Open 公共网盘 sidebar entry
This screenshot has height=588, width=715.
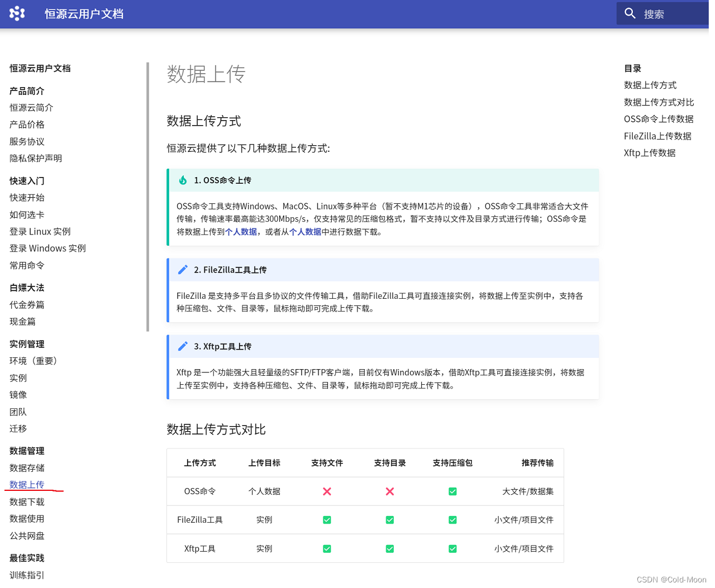(x=27, y=536)
